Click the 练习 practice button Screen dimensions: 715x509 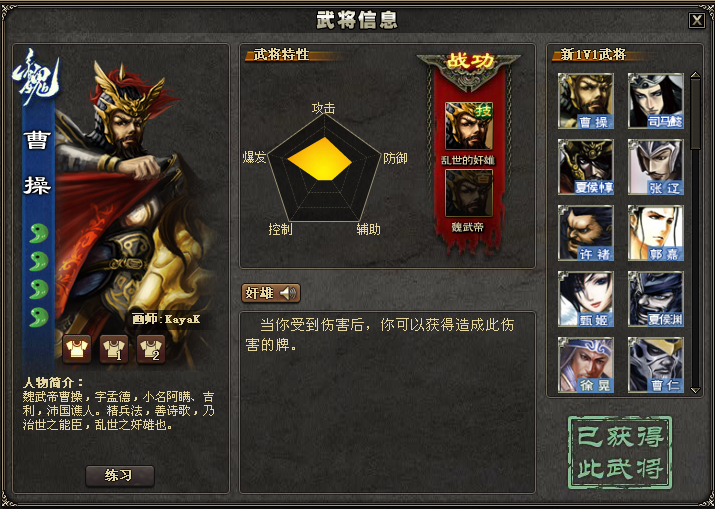point(120,476)
